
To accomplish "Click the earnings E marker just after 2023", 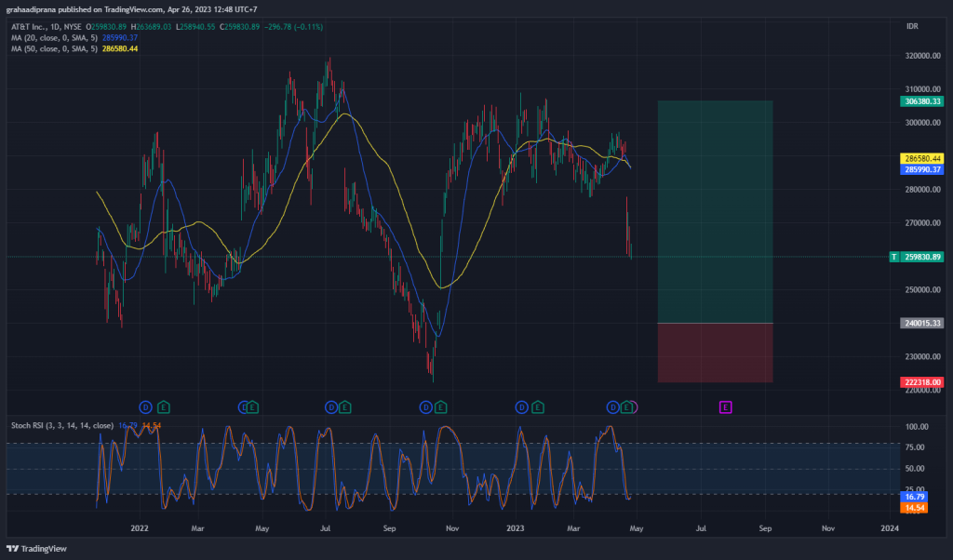I will (x=537, y=407).
